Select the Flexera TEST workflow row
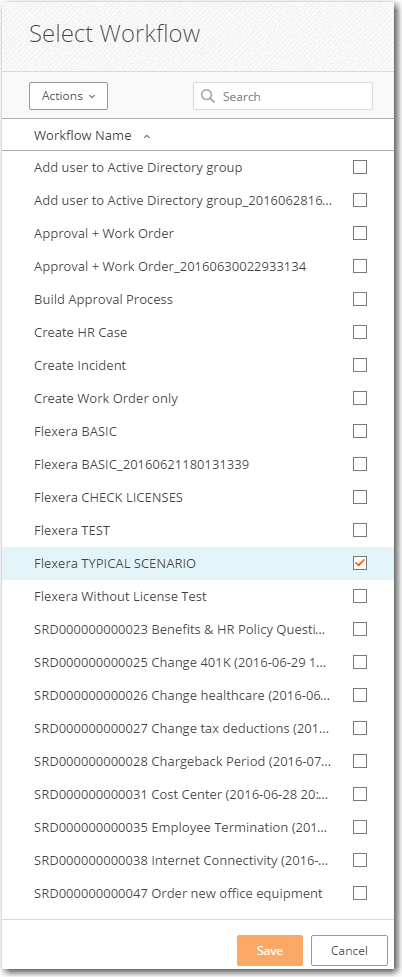 click(198, 530)
